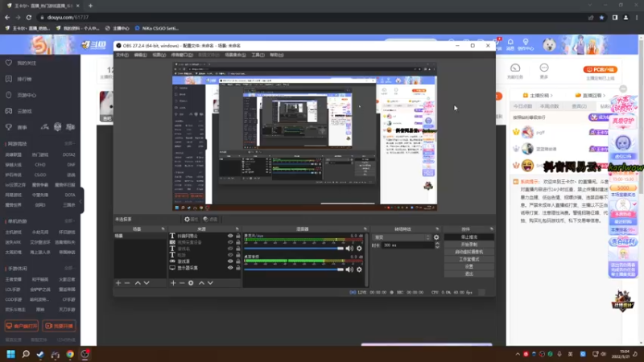This screenshot has height=362, width=644.
Task: Switch to Chrome from the taskbar
Action: click(70, 354)
